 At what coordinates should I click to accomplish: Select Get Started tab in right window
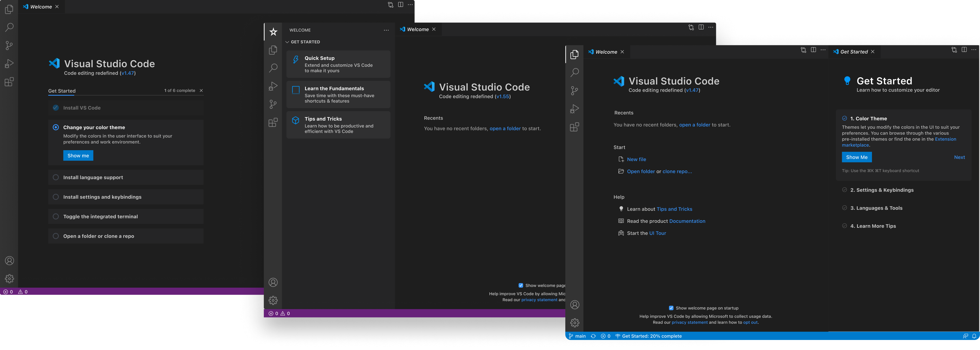854,52
